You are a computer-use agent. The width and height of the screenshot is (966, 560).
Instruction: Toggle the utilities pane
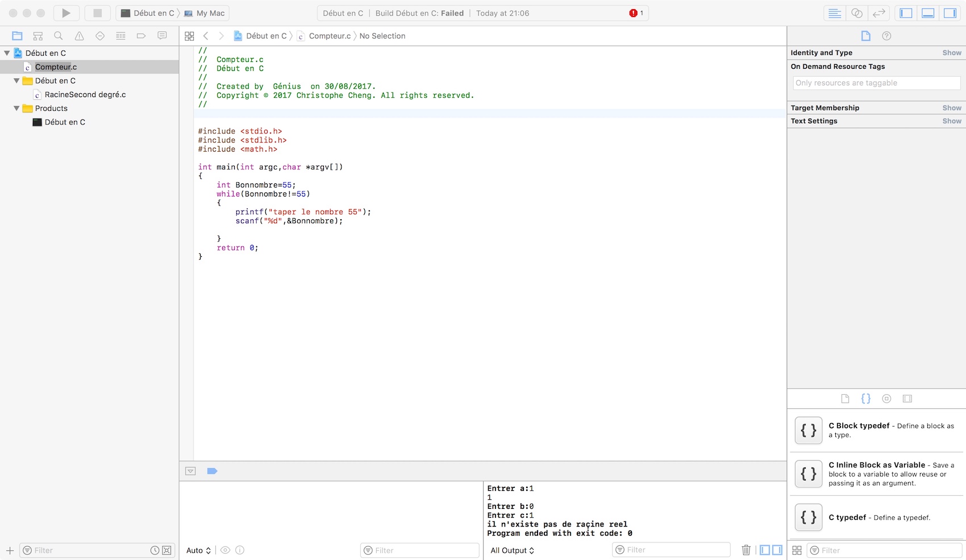[x=950, y=13]
